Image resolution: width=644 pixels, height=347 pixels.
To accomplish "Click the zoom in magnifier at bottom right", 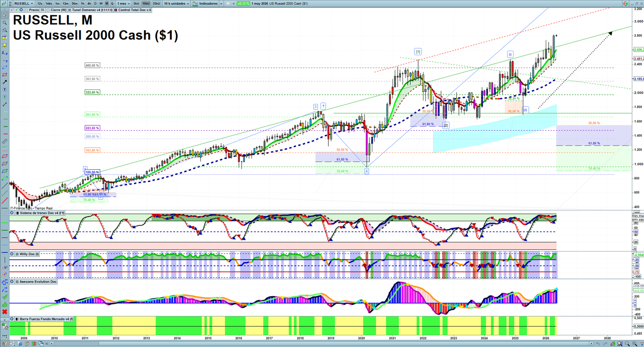I will (x=635, y=344).
